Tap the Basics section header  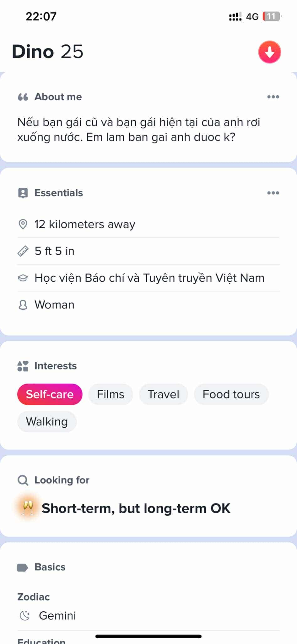coord(50,567)
